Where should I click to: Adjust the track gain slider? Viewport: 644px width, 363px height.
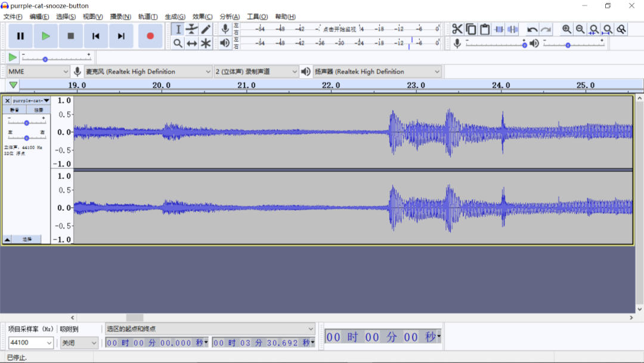coord(27,122)
